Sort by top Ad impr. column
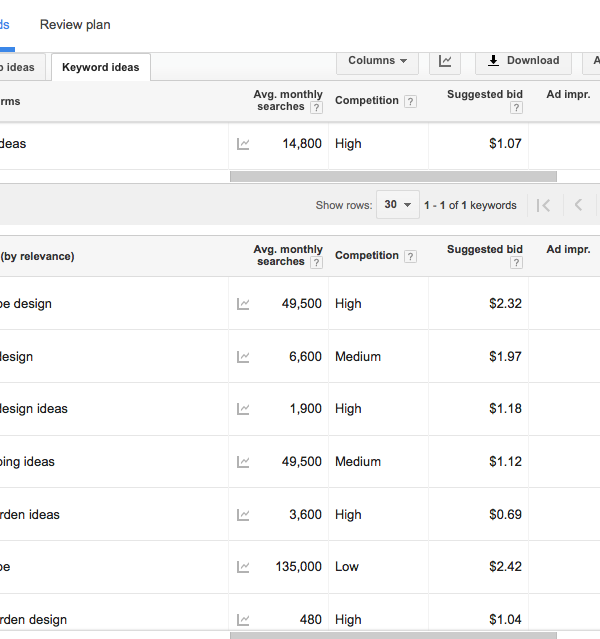600x639 pixels. tap(568, 94)
